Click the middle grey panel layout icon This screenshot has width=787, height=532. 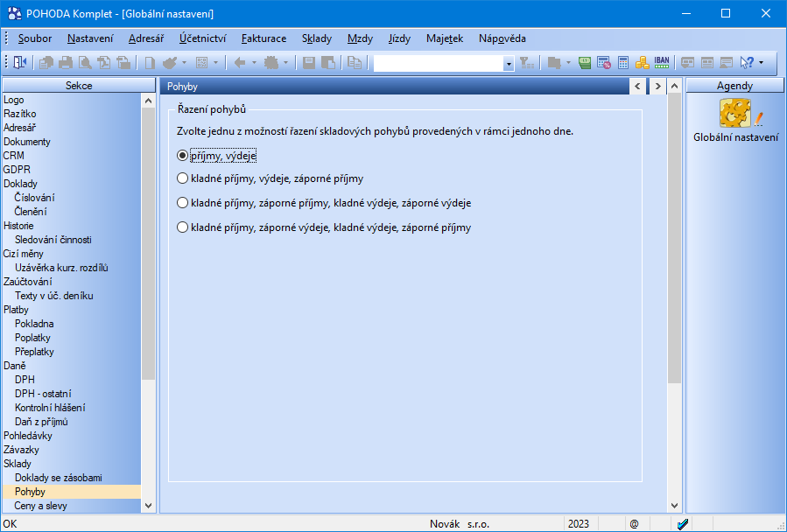707,63
